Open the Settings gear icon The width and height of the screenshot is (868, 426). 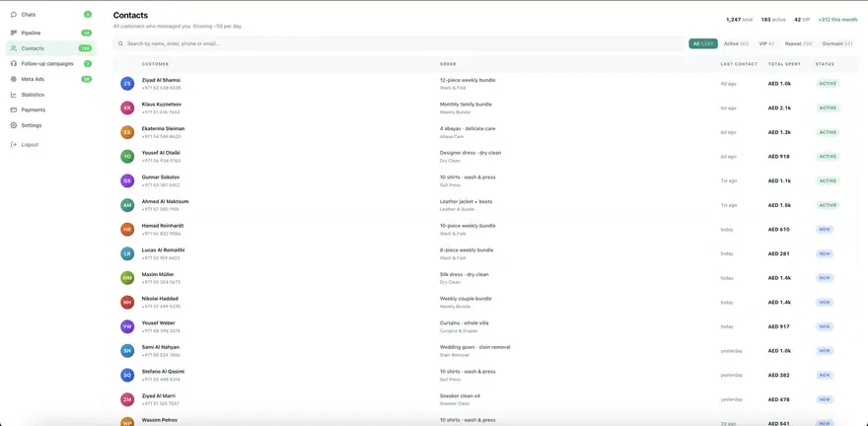tap(14, 125)
